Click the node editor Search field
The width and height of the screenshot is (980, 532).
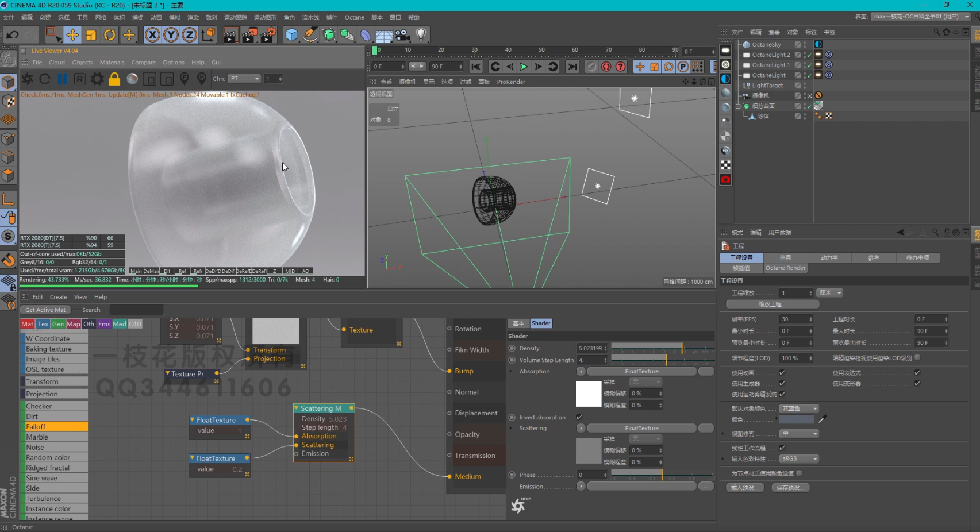(x=136, y=310)
